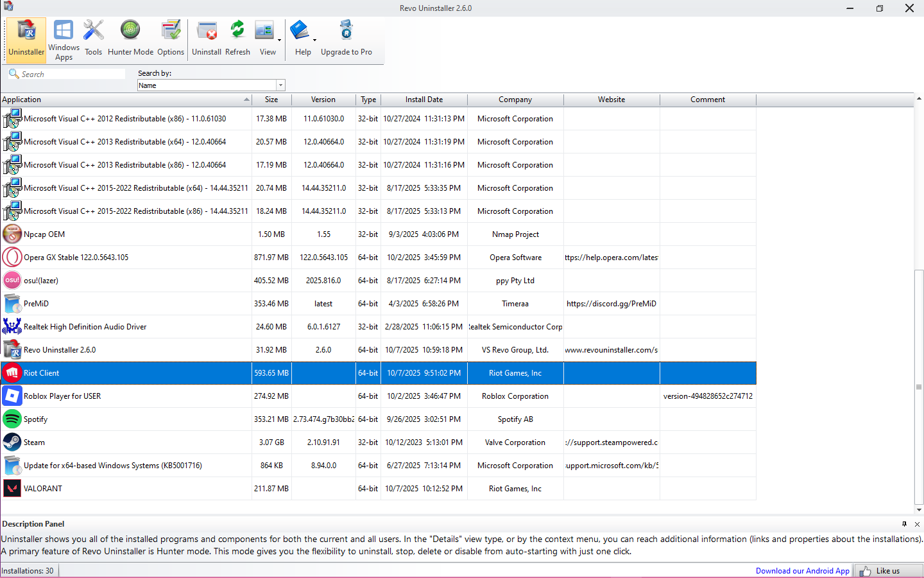Sort by Install Date column header

(424, 100)
